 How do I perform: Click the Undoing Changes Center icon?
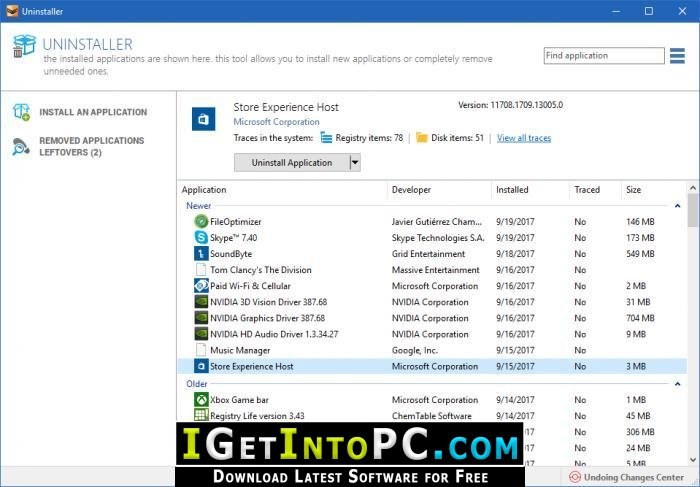coord(575,477)
